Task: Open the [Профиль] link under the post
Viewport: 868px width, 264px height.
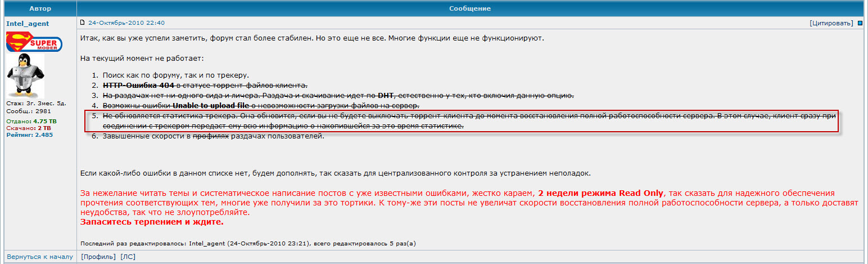Action: [x=100, y=257]
